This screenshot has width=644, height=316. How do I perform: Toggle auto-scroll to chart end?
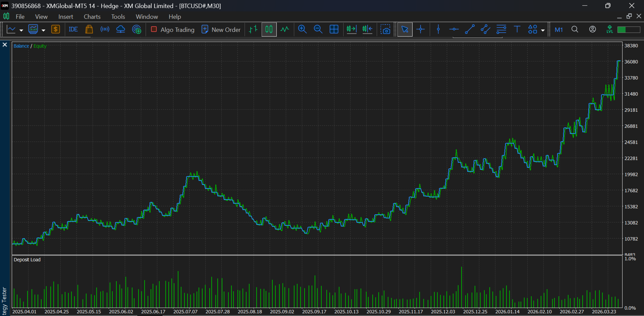click(x=352, y=30)
